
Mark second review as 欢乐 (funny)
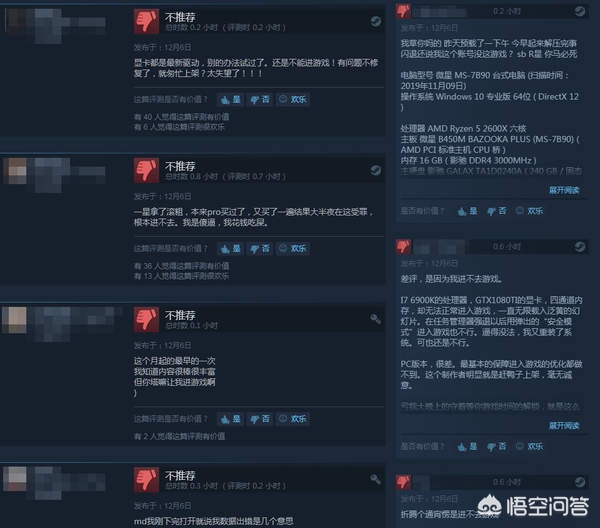[x=293, y=249]
